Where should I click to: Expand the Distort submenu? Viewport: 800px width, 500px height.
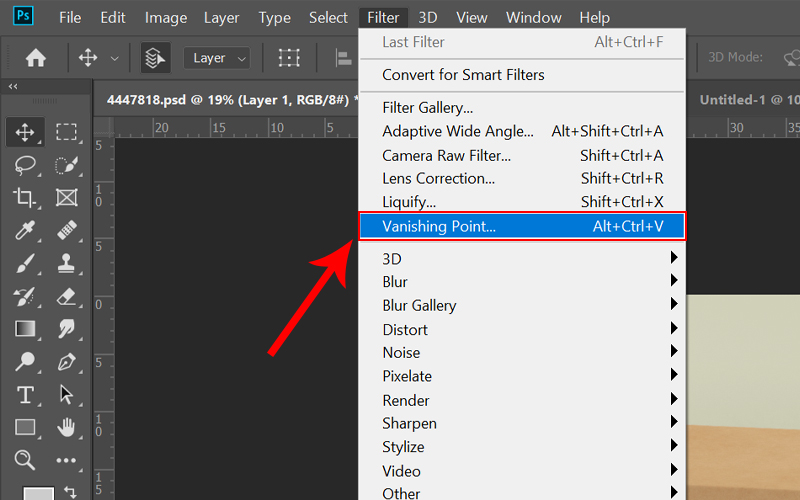click(x=522, y=330)
